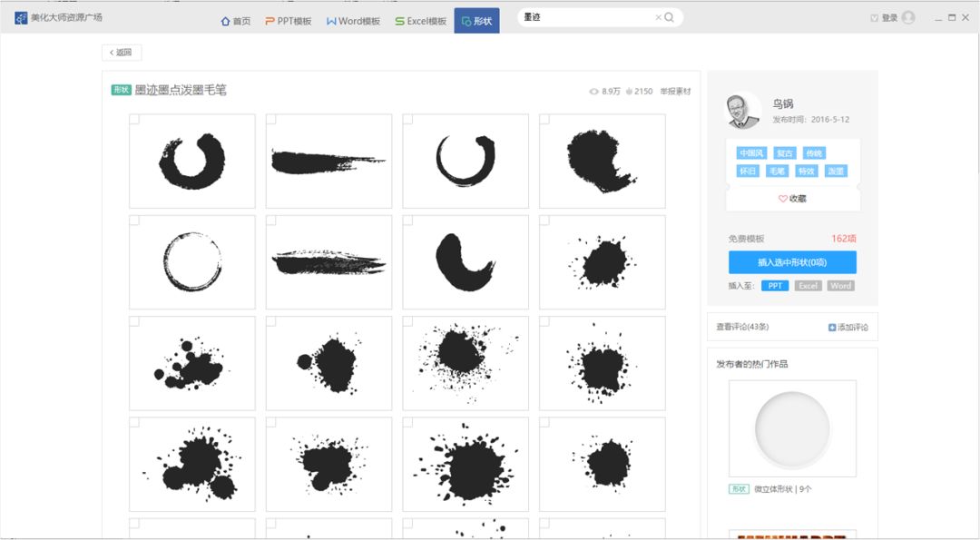Switch to the PPT模板 tab
The image size is (980, 540).
coord(289,21)
